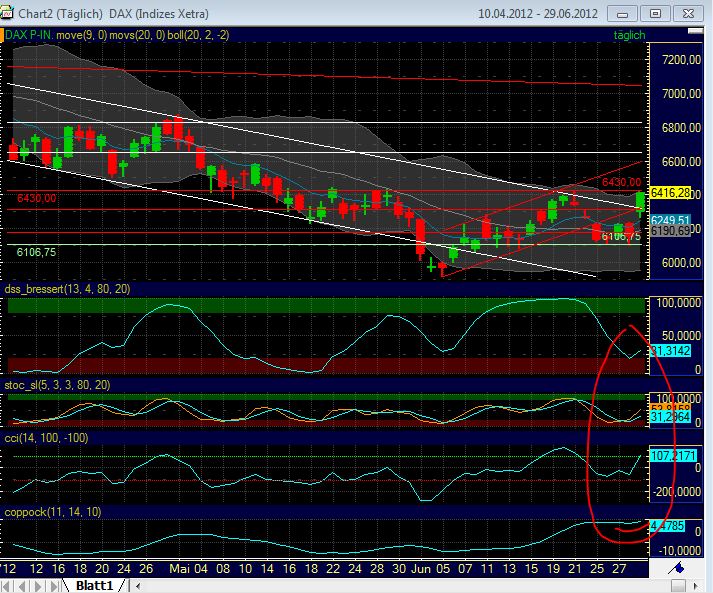Click the 107,2171 CCI value tag
This screenshot has width=713, height=593.
[673, 455]
